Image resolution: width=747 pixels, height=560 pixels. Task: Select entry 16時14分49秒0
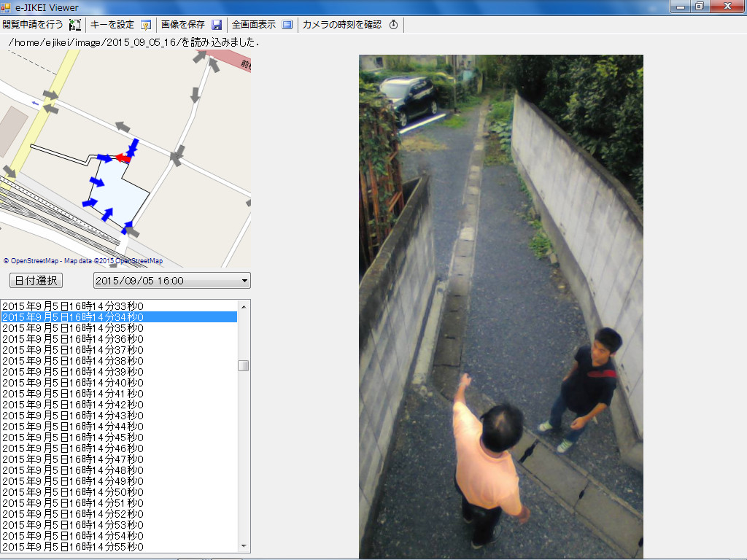pyautogui.click(x=119, y=481)
